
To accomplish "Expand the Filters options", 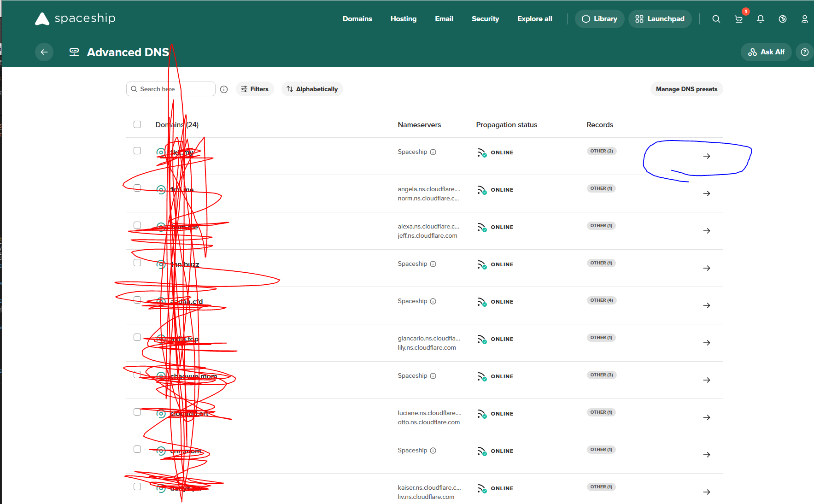I will 255,89.
